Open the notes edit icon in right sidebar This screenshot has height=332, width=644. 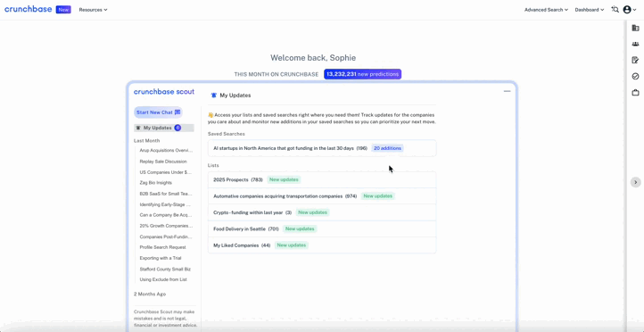pos(635,61)
